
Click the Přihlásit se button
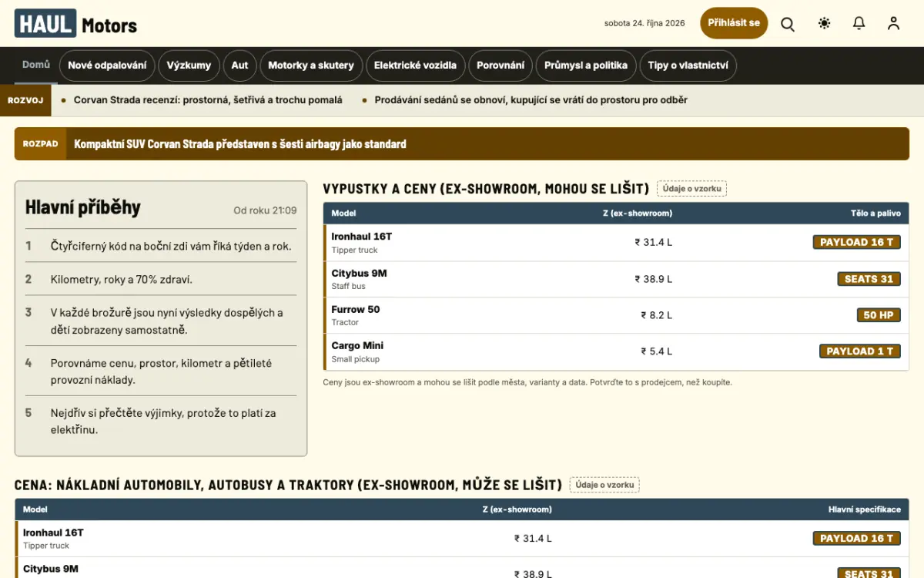click(x=734, y=23)
